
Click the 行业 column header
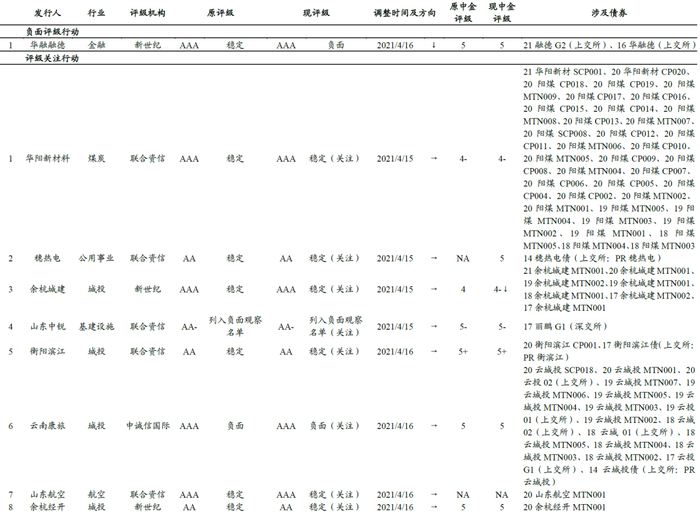tap(96, 13)
